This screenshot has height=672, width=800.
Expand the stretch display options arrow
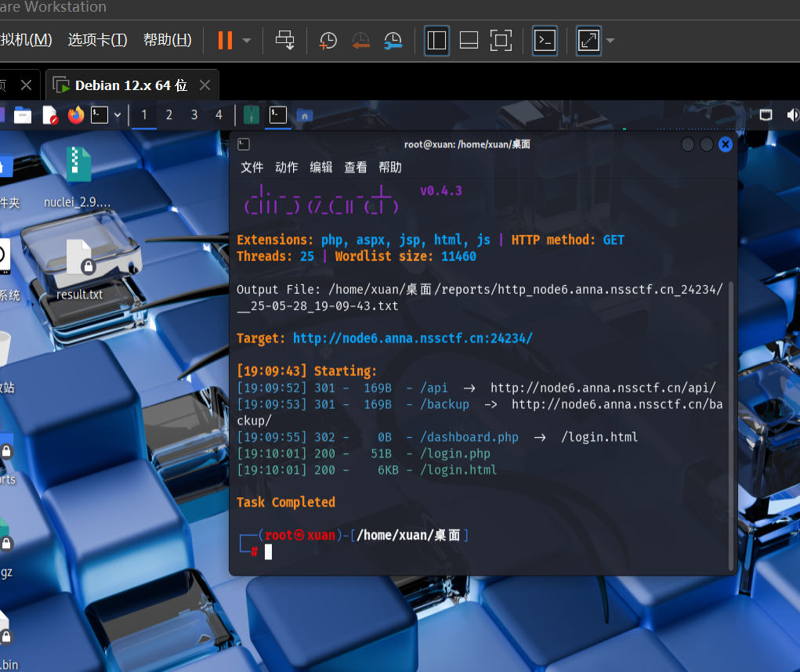[610, 41]
